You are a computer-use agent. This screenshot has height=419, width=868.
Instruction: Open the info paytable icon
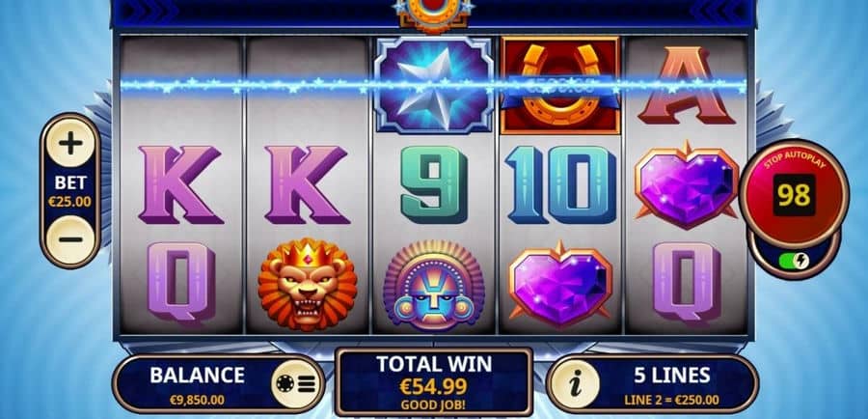(x=576, y=384)
